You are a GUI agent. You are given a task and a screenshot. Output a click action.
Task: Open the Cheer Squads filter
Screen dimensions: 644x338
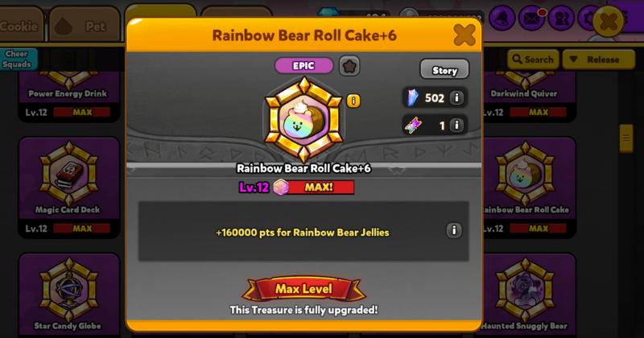click(x=17, y=59)
